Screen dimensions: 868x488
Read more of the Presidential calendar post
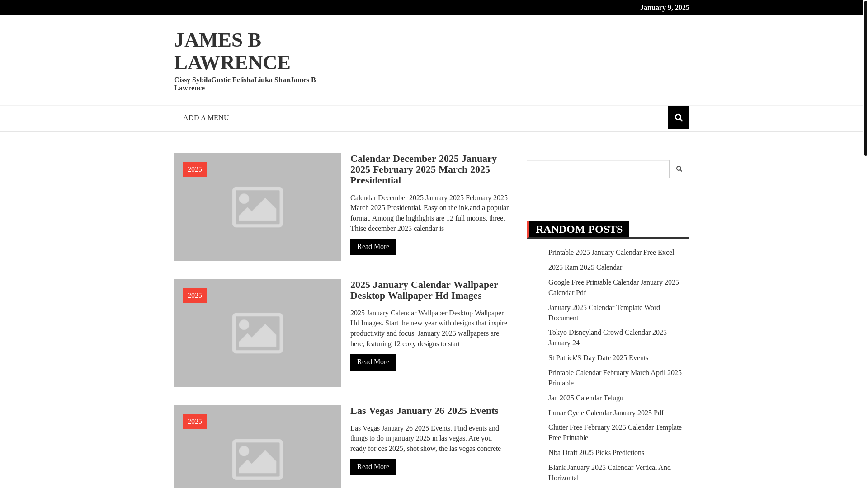click(x=373, y=247)
